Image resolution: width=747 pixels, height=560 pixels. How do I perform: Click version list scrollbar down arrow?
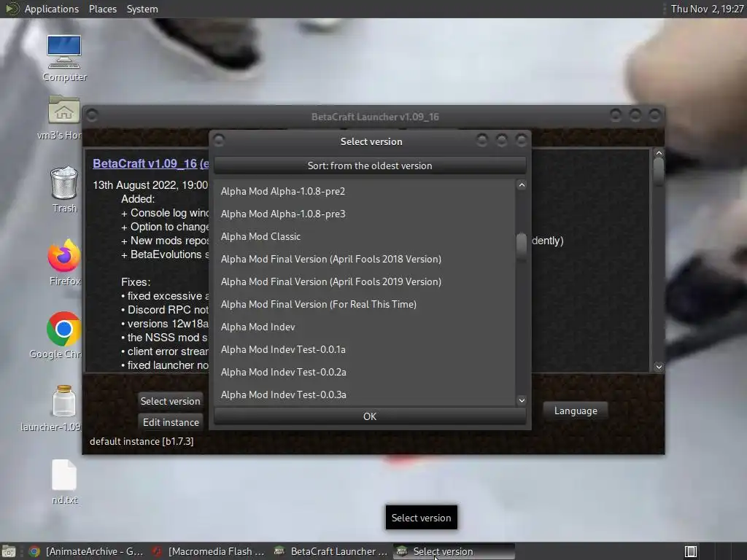point(522,400)
